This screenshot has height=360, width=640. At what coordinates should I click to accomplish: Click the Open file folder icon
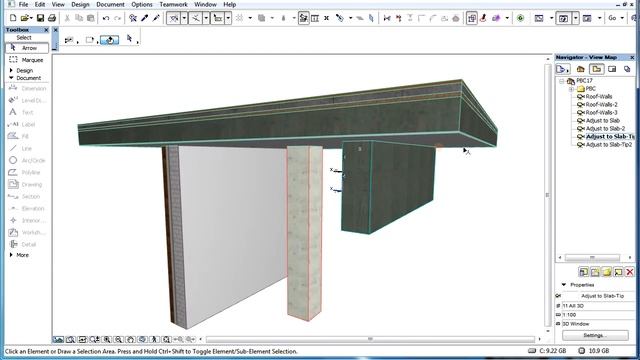[25, 18]
